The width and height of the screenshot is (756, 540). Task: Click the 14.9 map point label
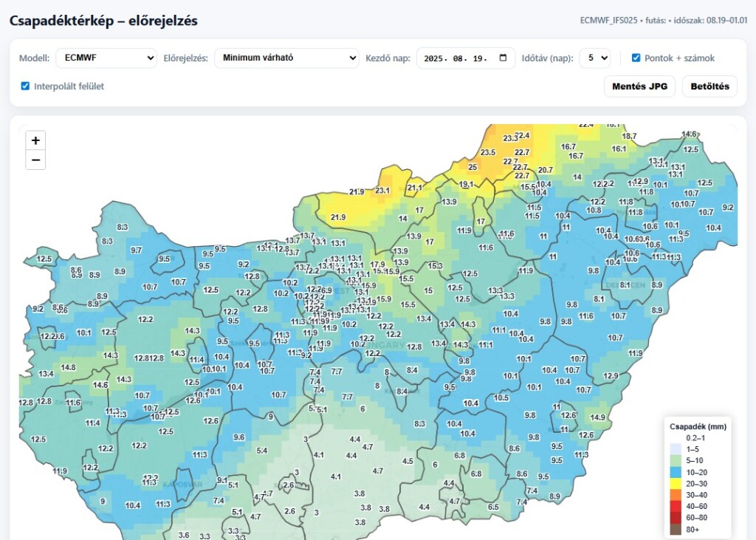(x=597, y=417)
